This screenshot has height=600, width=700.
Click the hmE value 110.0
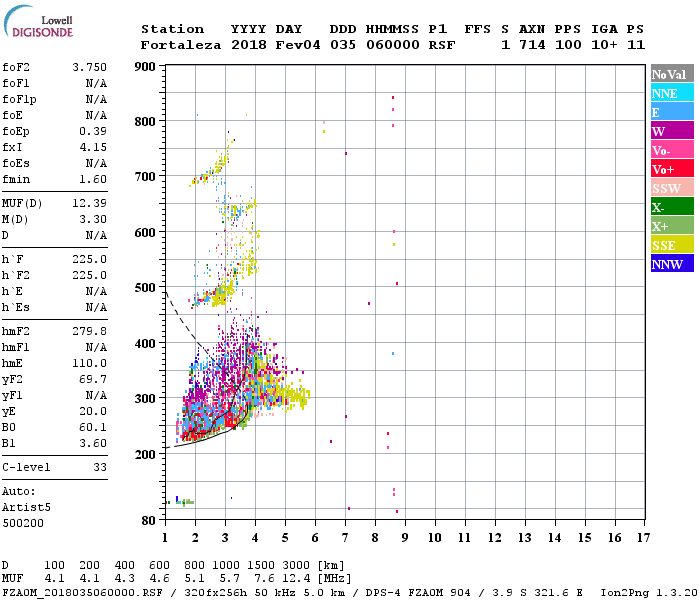pos(89,363)
